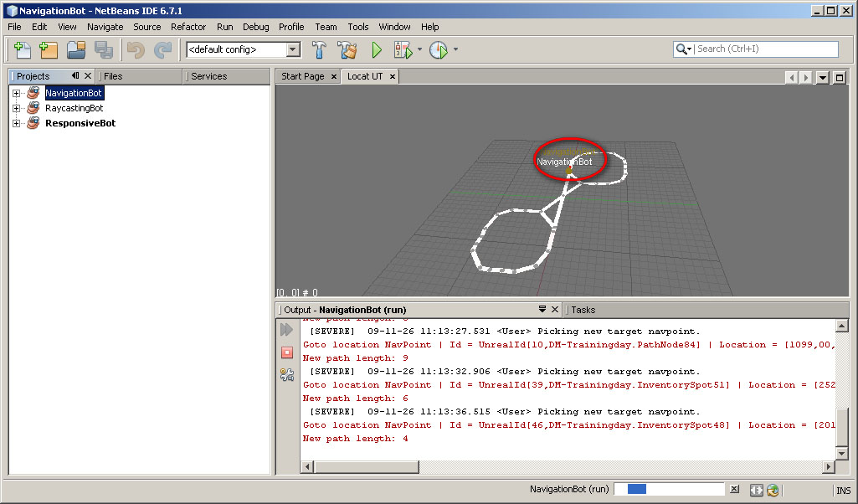Create a new file with the New File icon
This screenshot has height=504, width=858.
(x=22, y=49)
